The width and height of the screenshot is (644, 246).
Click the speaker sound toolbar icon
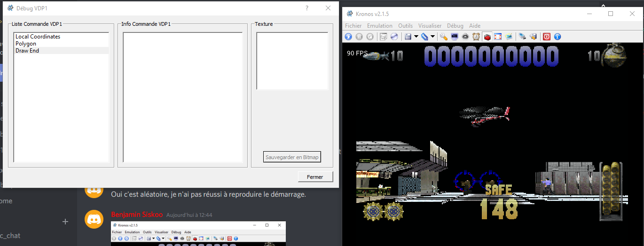coord(465,37)
